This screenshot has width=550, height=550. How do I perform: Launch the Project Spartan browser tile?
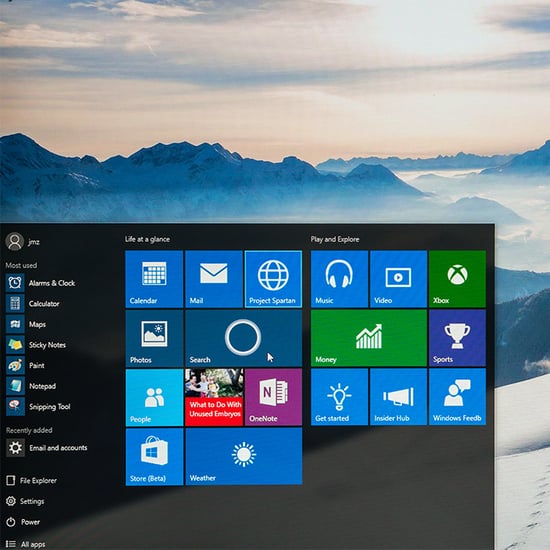coord(273,279)
